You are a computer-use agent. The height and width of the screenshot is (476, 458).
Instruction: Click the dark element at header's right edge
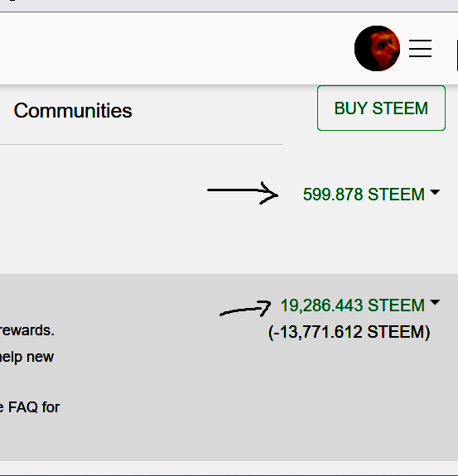[x=457, y=56]
